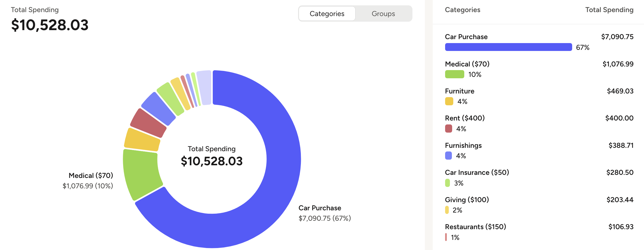644x250 pixels.
Task: Click the pale lavender donut slice
Action: click(x=205, y=87)
